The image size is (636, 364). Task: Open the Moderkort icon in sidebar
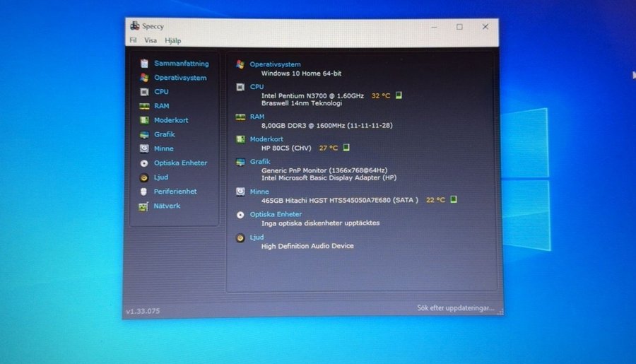(x=144, y=120)
